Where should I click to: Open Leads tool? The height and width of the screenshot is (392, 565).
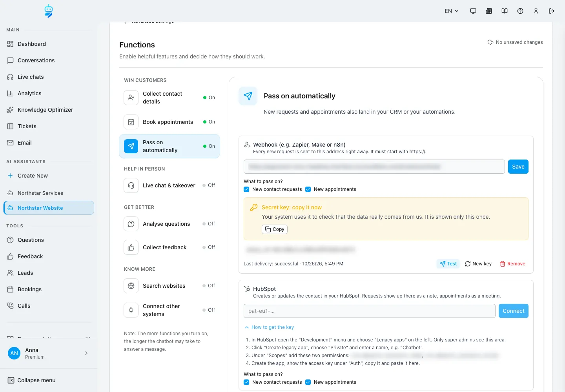click(49, 273)
